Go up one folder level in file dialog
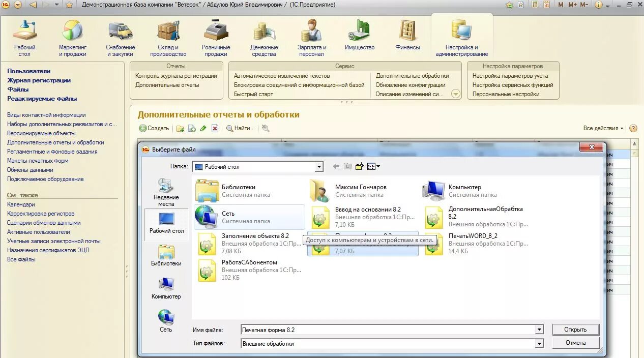 [348, 166]
